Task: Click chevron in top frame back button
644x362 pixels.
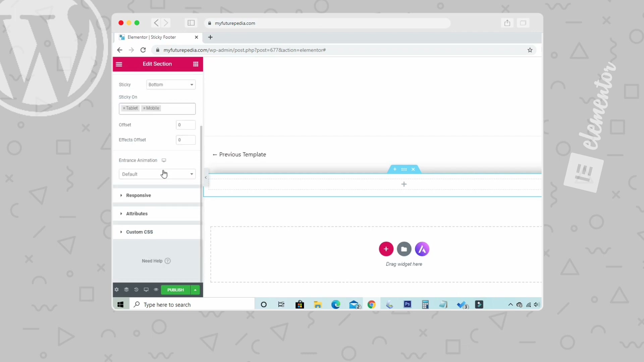Action: pyautogui.click(x=156, y=23)
